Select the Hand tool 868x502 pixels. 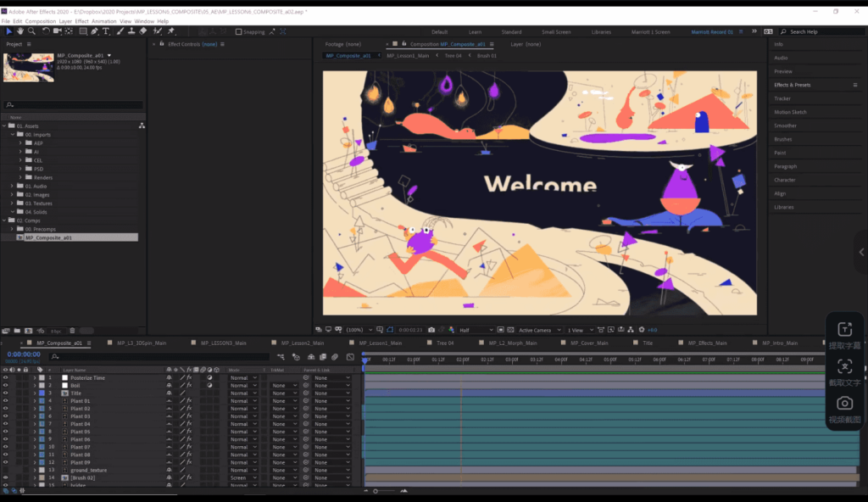[x=20, y=31]
